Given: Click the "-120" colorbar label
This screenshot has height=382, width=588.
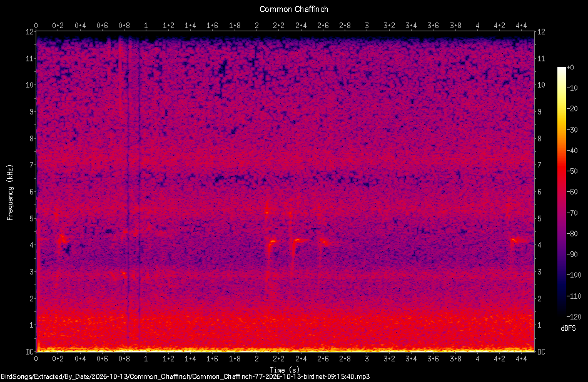Looking at the screenshot, I should pyautogui.click(x=574, y=316).
